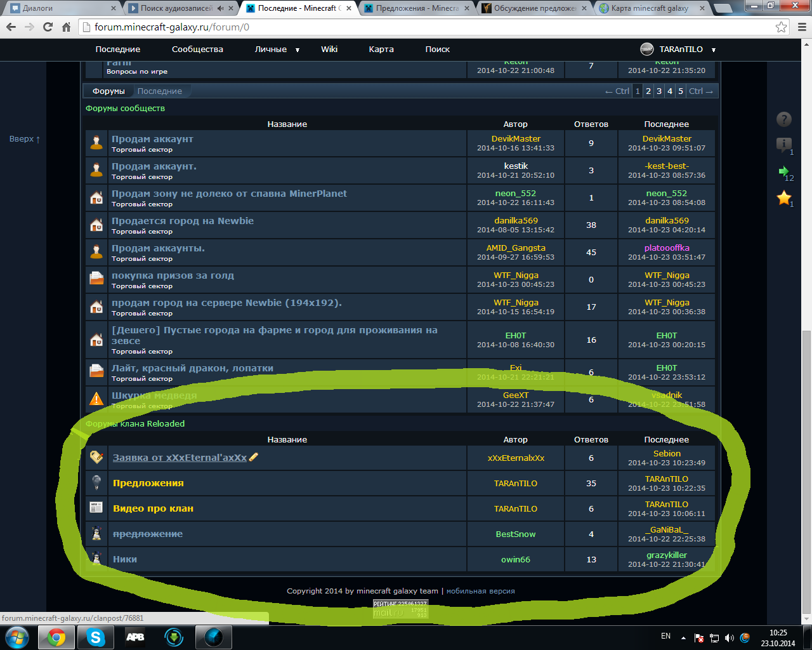The image size is (812, 650).
Task: Click the green arrow icon with 12
Action: 784,171
